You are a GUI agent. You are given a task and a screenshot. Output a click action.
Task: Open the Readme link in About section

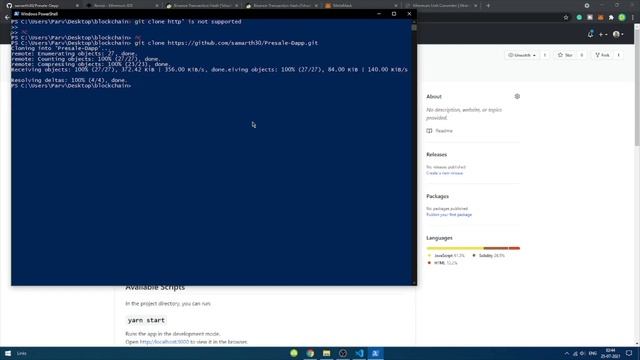click(440, 131)
